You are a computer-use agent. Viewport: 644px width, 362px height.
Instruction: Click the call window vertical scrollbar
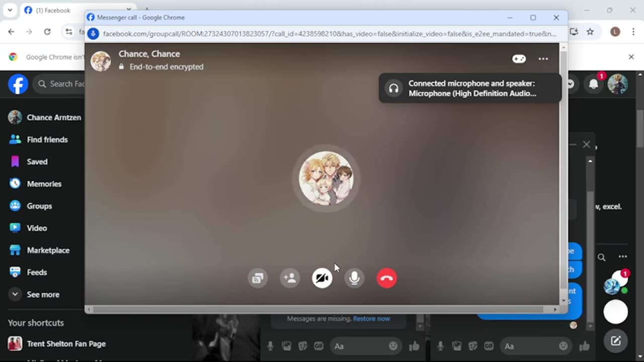click(563, 169)
